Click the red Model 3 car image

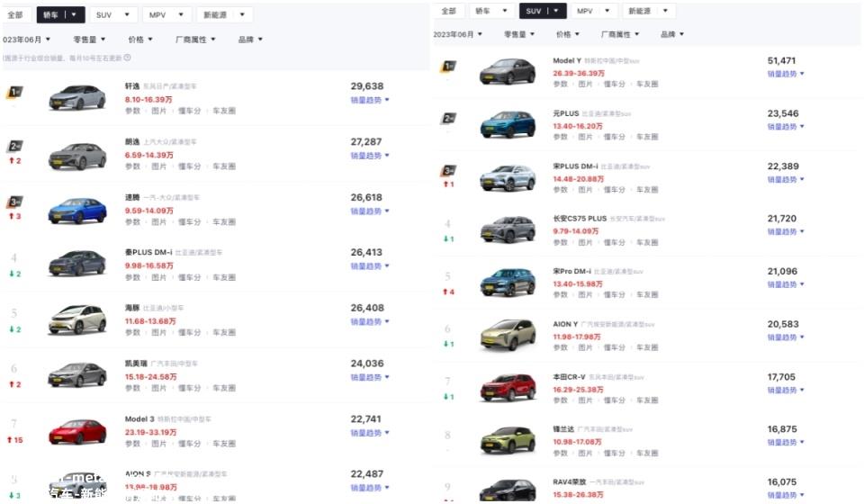[x=77, y=431]
